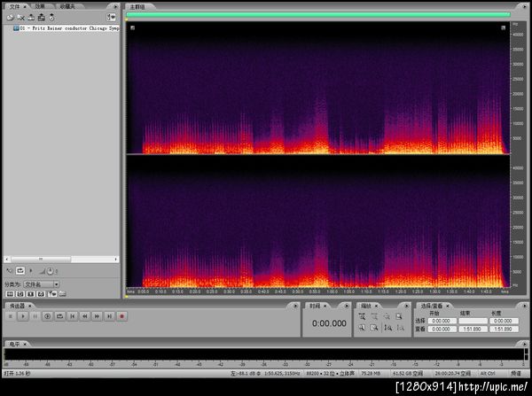Click the Files list scroll right arrow
Screen dimensions: 532x396
pos(115,259)
